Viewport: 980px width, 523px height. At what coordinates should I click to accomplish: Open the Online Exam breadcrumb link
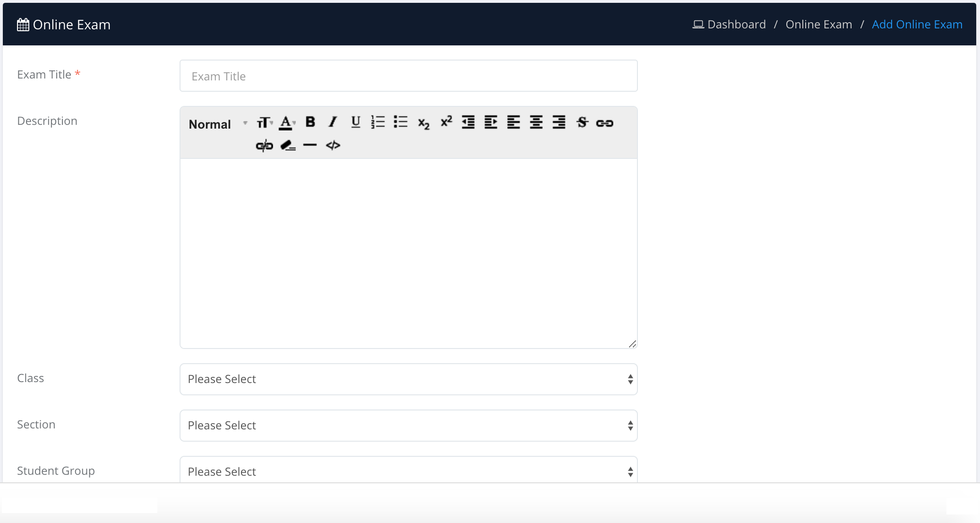click(818, 25)
